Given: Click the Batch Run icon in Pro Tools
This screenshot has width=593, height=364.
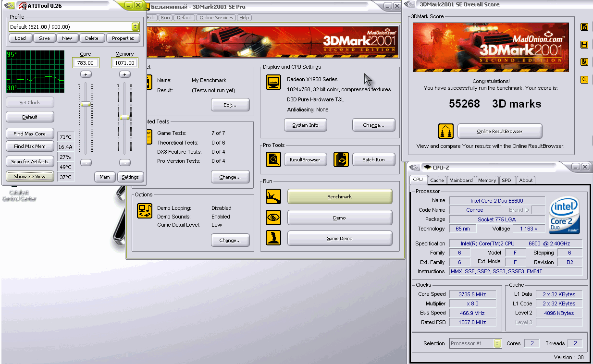Looking at the screenshot, I should (341, 159).
